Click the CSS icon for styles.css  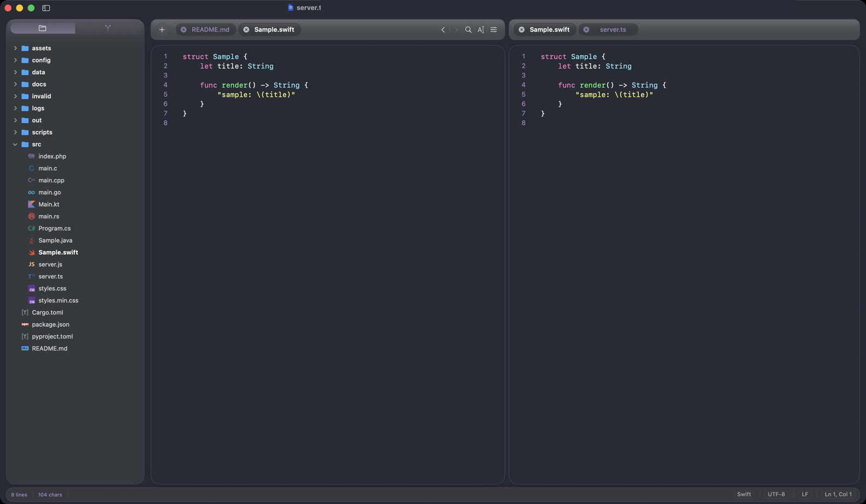pos(31,288)
